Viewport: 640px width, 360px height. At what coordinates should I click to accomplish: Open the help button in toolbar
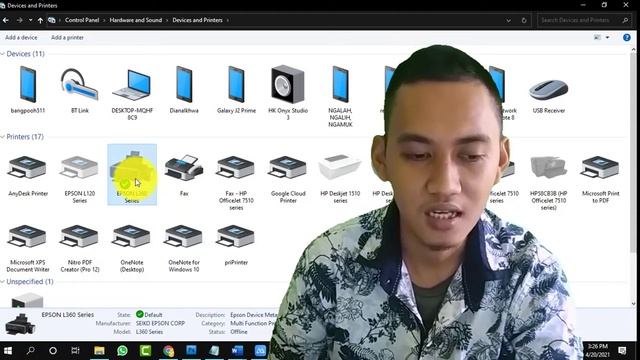(x=627, y=37)
